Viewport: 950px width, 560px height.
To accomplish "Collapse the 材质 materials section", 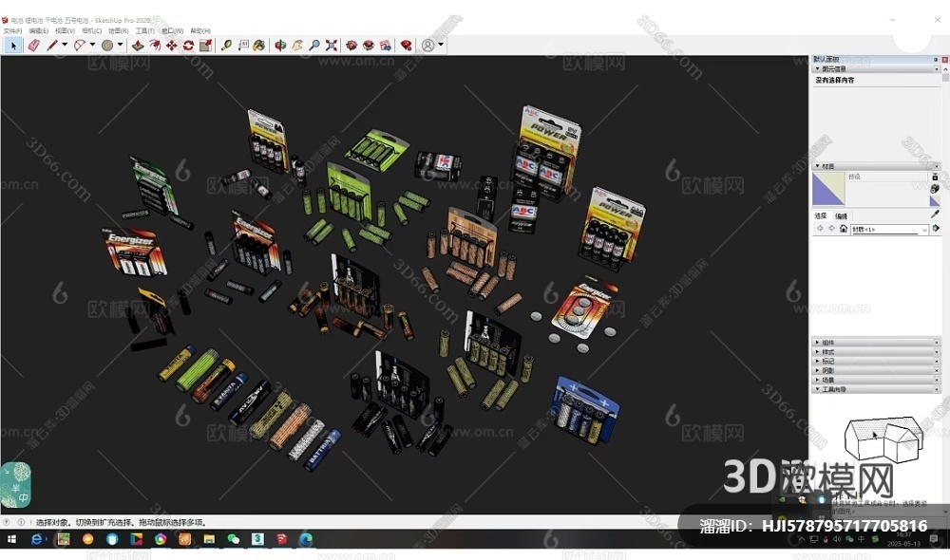I will pos(876,166).
